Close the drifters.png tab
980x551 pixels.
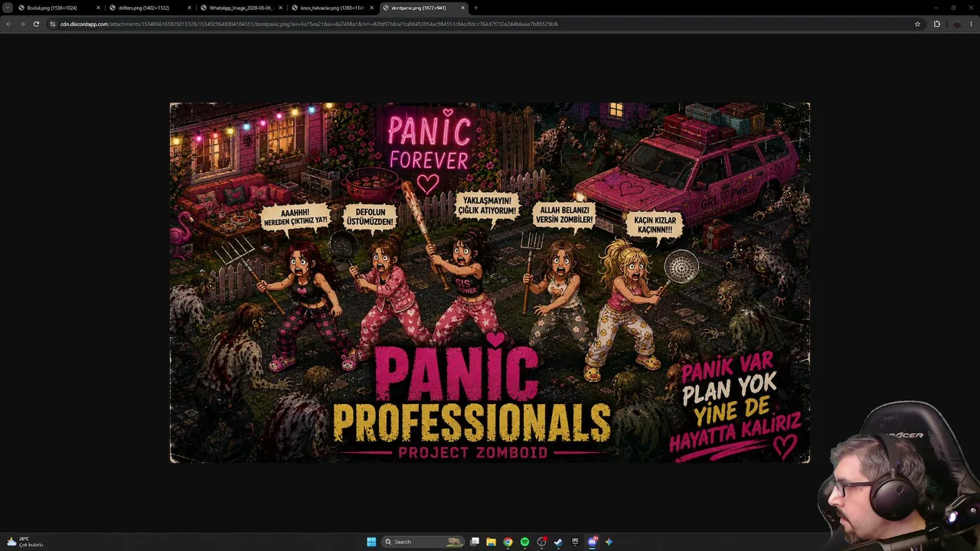pos(189,8)
